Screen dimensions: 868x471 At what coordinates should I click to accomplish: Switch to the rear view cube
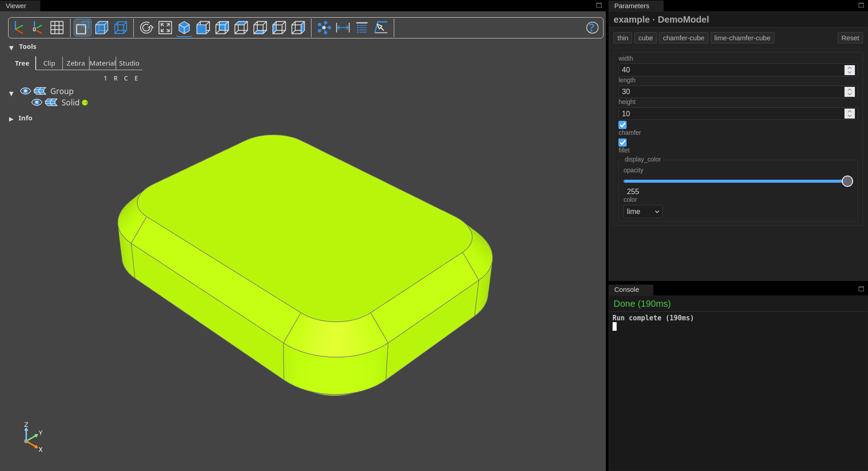pyautogui.click(x=222, y=28)
